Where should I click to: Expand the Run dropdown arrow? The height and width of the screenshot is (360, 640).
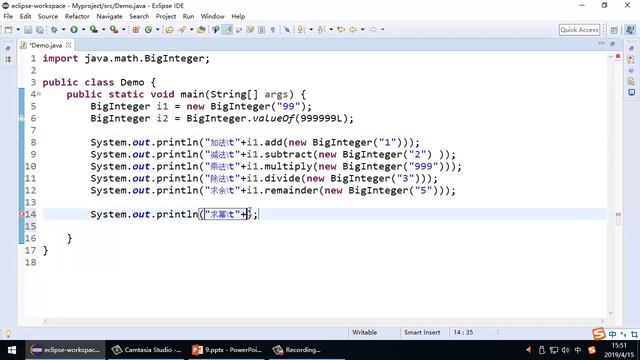coord(83,29)
